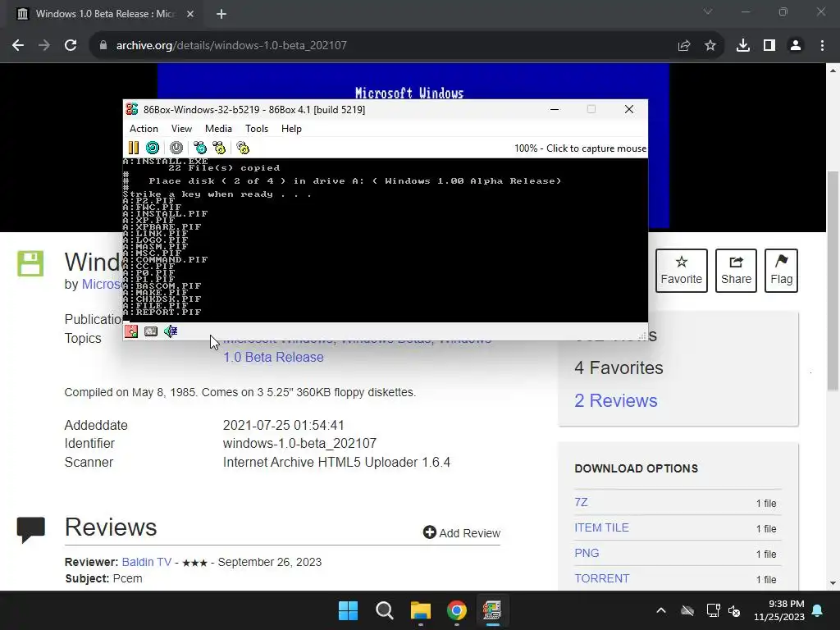Click the 'Compiled on May 8, 1985' description

coord(240,392)
